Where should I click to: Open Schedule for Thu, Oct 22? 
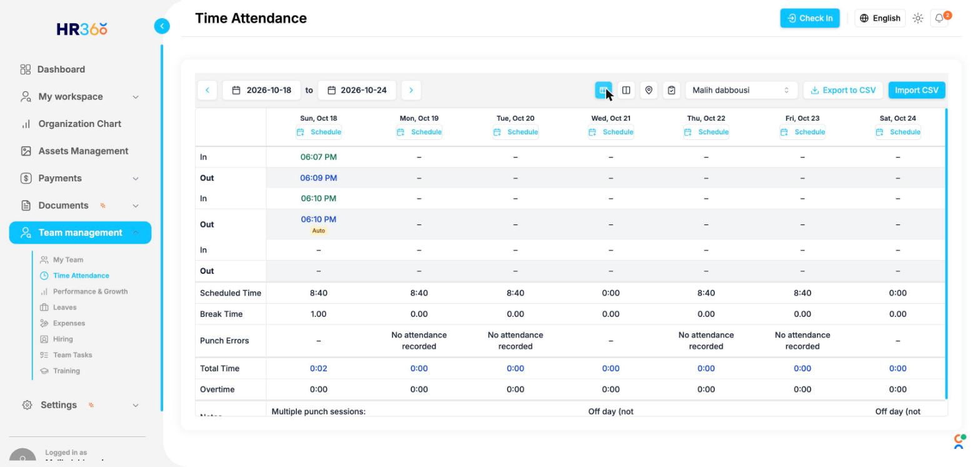point(706,132)
